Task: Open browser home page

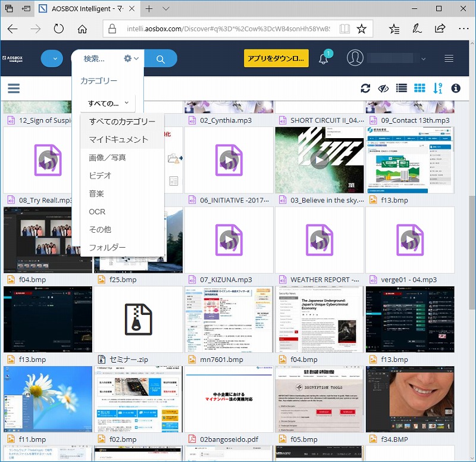Action: [x=82, y=29]
